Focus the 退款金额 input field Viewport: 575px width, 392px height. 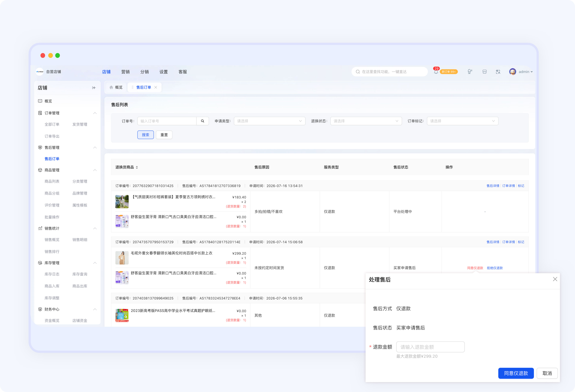coord(430,347)
